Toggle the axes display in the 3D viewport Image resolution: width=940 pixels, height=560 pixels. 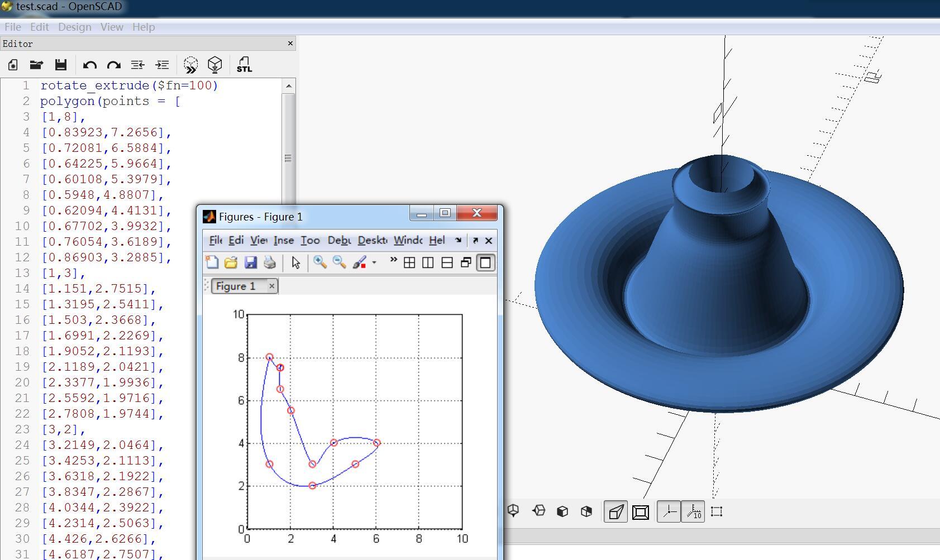[669, 511]
